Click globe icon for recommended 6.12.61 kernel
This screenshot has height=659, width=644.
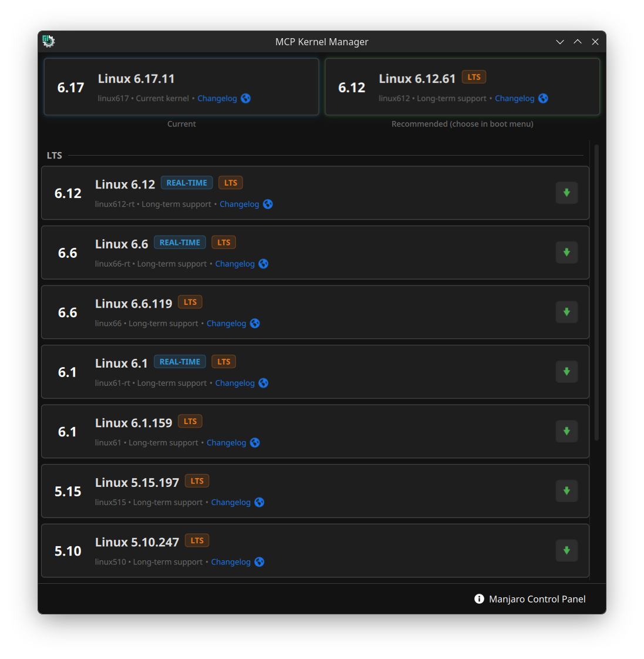543,99
